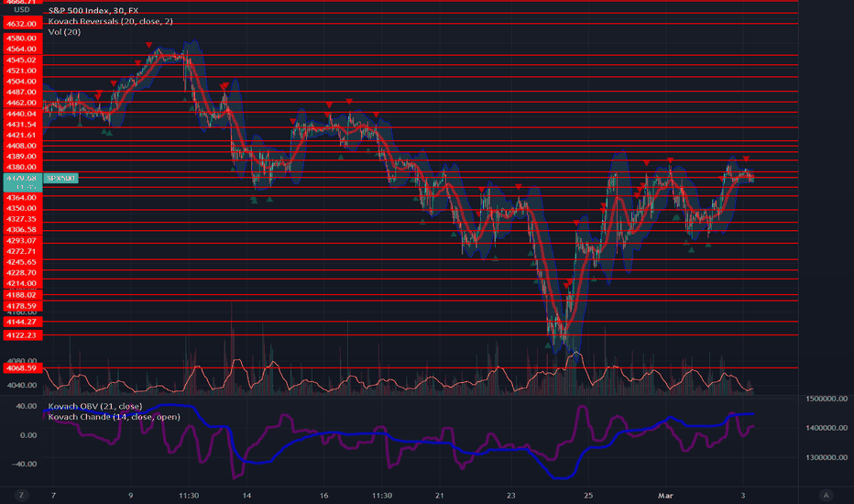
Task: Select the 4245.65 price level label
Action: 22,262
